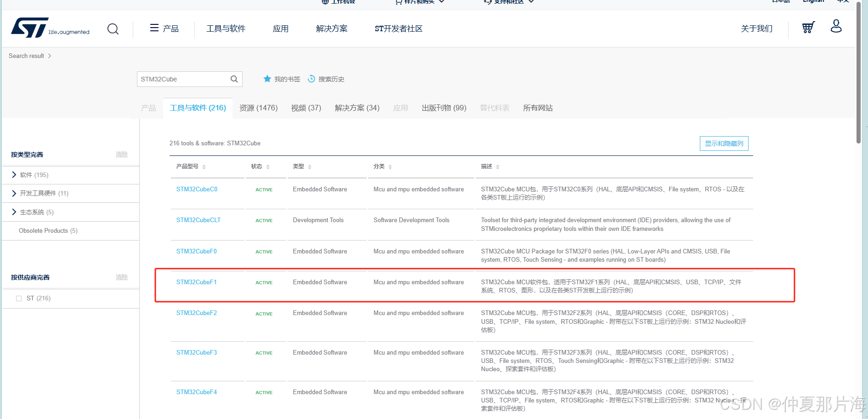868x419 pixels.
Task: Sort by 状态 column arrows
Action: pyautogui.click(x=268, y=167)
